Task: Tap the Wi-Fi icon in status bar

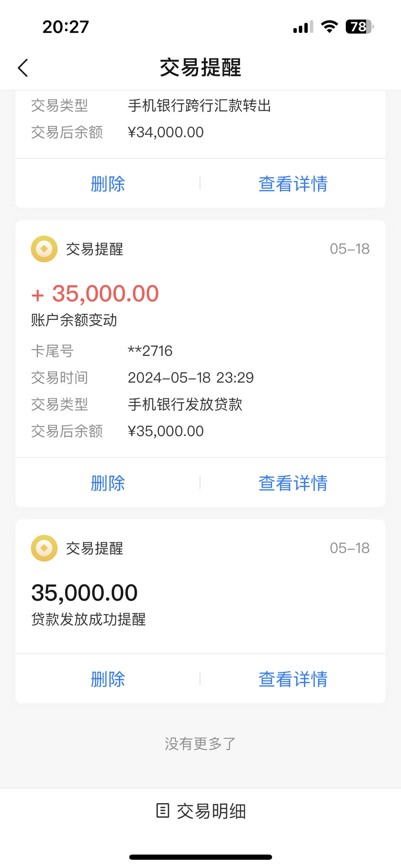Action: point(329,27)
